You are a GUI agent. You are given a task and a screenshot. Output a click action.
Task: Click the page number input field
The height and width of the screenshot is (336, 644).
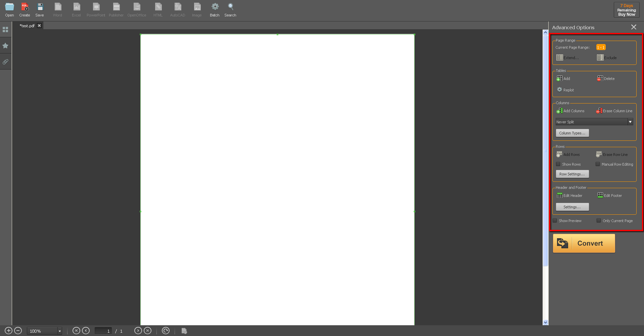[x=103, y=331]
